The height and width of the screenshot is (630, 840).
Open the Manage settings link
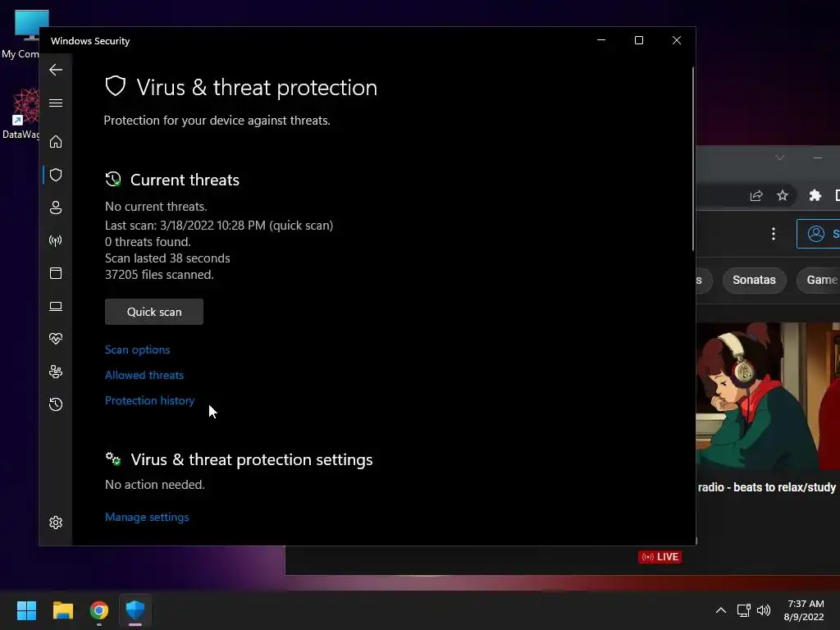[x=147, y=517]
